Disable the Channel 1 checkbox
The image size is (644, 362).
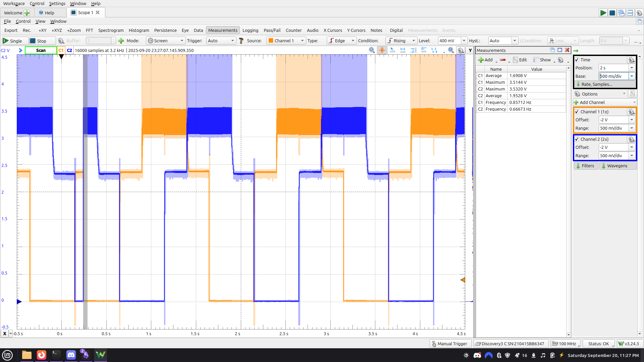pyautogui.click(x=577, y=112)
